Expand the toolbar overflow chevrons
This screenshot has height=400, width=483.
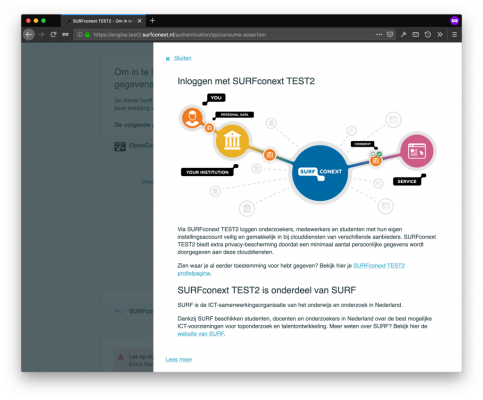pyautogui.click(x=440, y=34)
